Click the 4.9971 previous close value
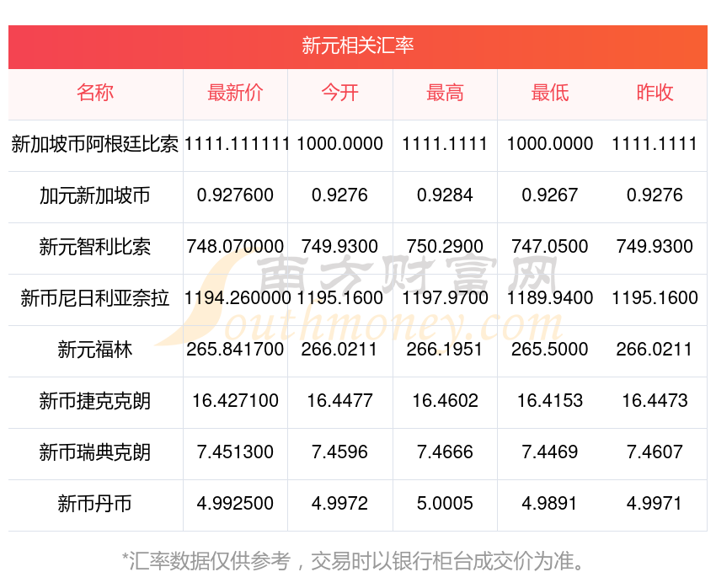Image resolution: width=716 pixels, height=588 pixels. tap(655, 504)
